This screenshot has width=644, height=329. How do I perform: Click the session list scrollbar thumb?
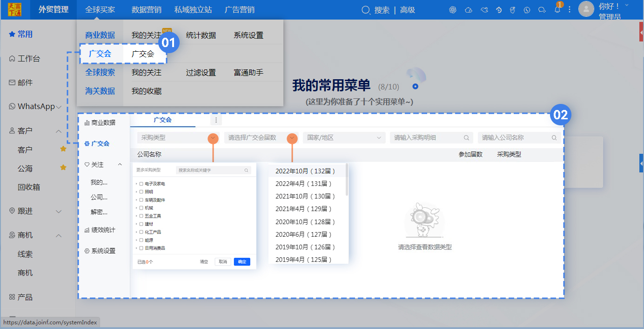[x=347, y=179]
